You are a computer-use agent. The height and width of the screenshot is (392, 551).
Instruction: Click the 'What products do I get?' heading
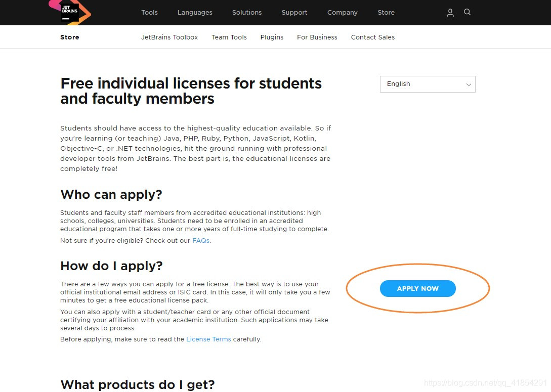[138, 384]
